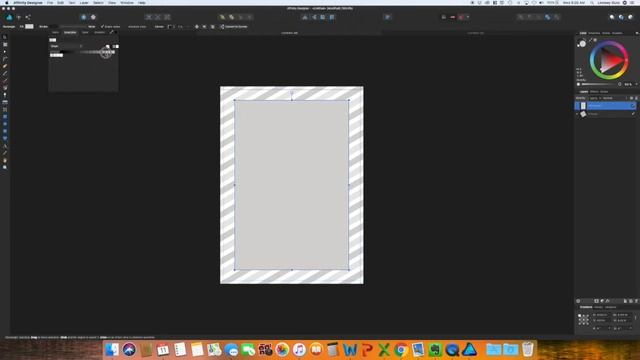The height and width of the screenshot is (360, 640).
Task: Switch to the History tab
Action: tap(598, 307)
